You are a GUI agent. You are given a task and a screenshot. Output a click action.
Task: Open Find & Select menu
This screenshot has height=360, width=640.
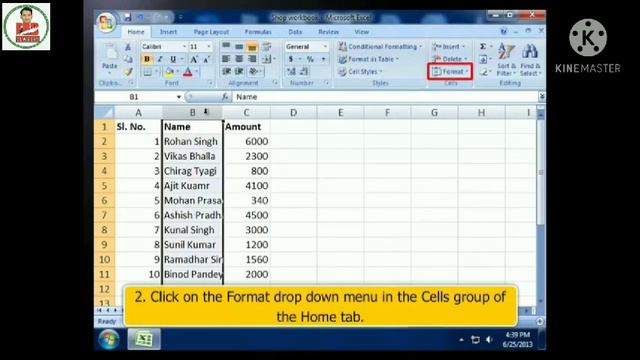(x=530, y=60)
